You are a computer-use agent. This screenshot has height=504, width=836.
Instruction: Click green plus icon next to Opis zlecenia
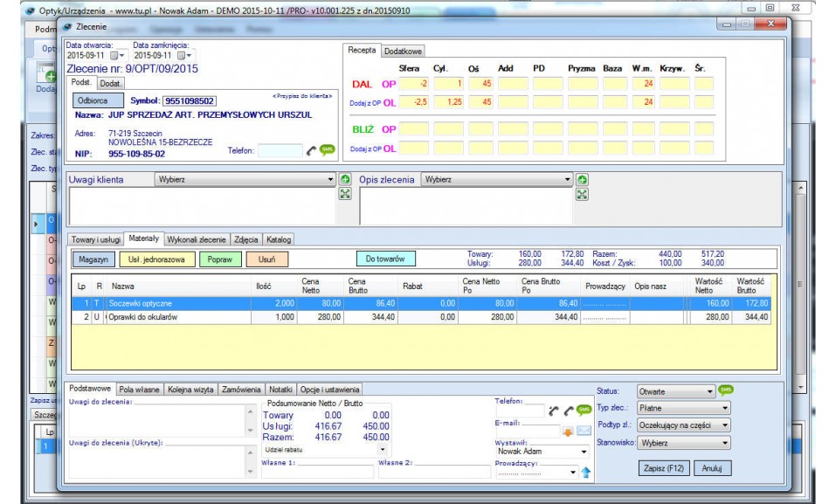click(582, 180)
